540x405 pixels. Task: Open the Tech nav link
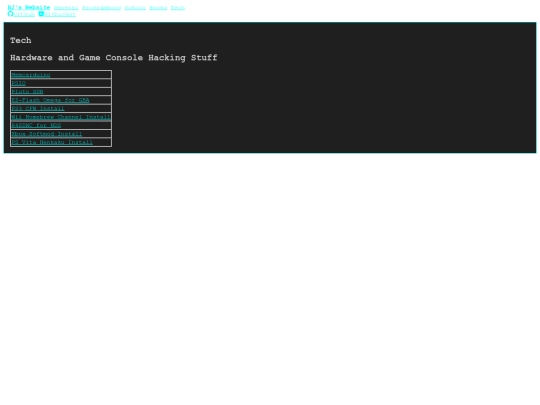(x=178, y=8)
